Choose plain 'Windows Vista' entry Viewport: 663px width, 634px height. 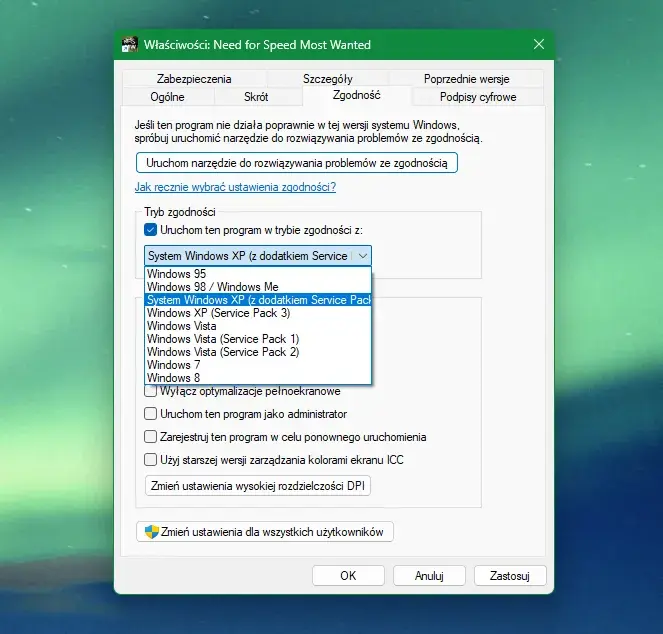click(x=258, y=326)
